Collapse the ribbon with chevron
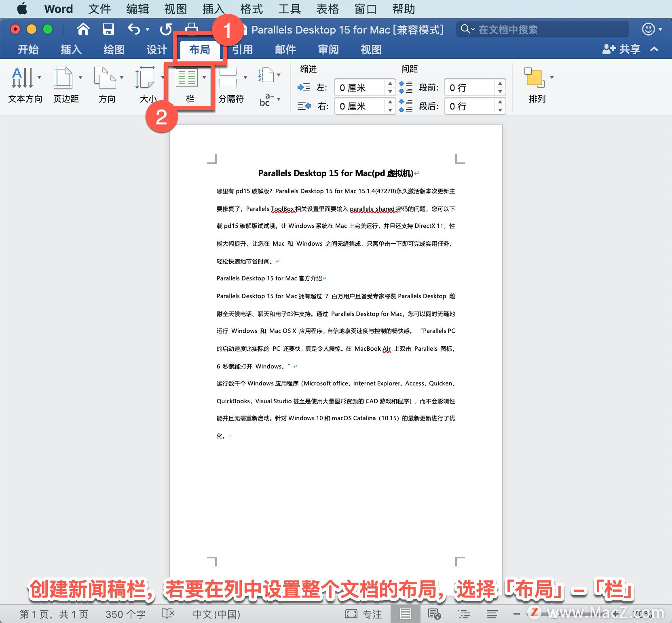The image size is (672, 623). tap(654, 49)
